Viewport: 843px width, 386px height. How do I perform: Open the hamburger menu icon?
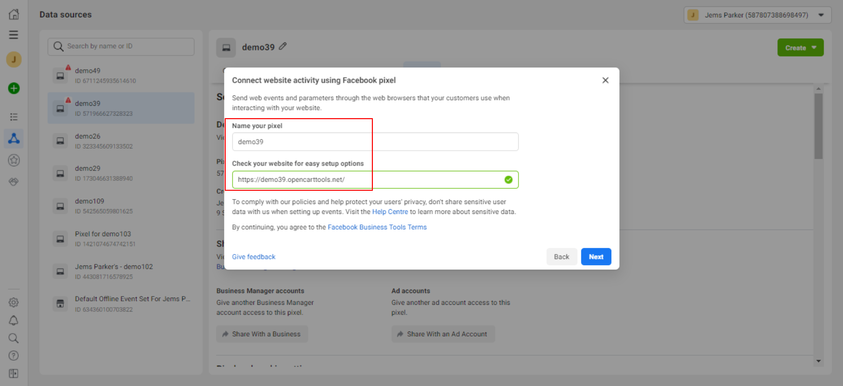coord(14,35)
